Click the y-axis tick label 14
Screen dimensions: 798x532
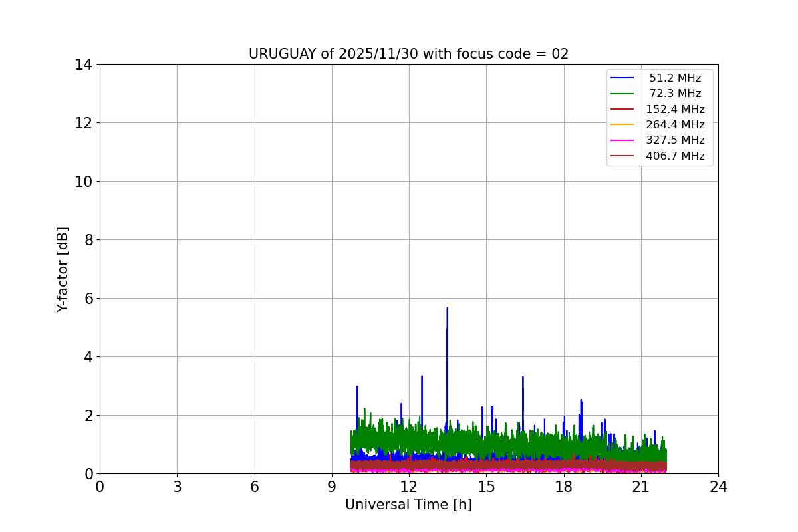(83, 65)
